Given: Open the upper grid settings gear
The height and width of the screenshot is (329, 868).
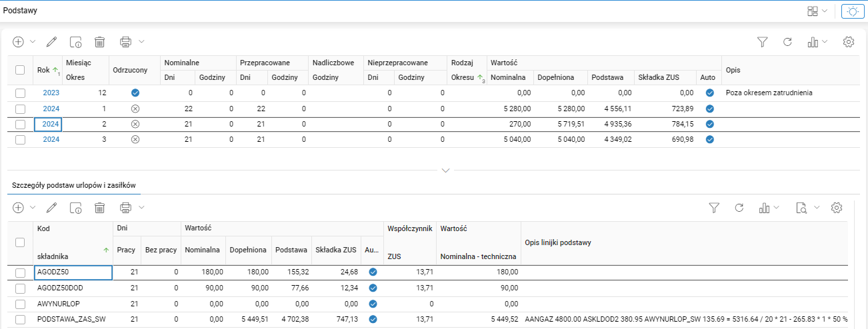Looking at the screenshot, I should (x=849, y=41).
